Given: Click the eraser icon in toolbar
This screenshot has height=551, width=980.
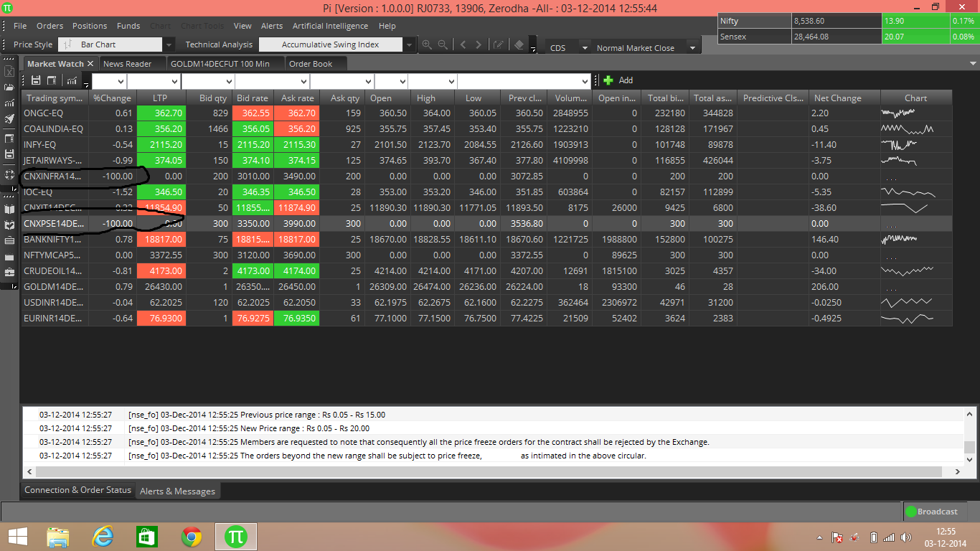Looking at the screenshot, I should point(519,44).
